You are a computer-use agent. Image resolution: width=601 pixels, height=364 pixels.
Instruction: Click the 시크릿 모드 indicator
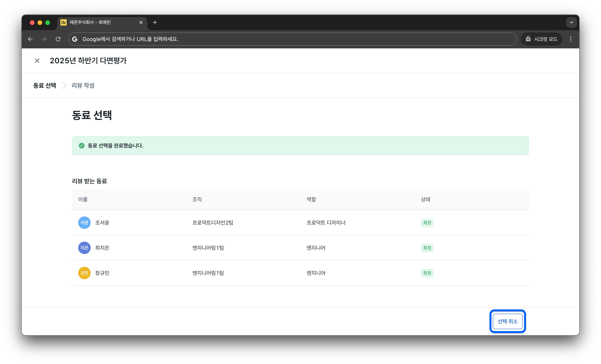541,39
